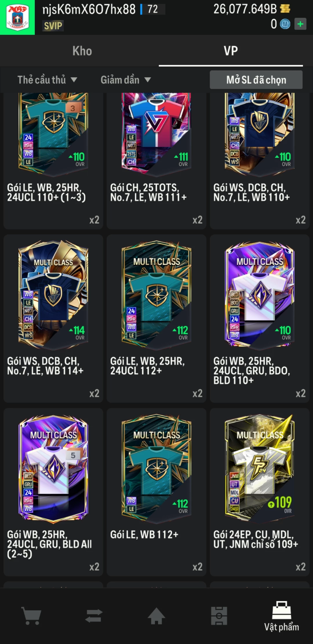Tap the gold coin stack icon
Viewport: 313px width, 644px height.
tap(285, 9)
